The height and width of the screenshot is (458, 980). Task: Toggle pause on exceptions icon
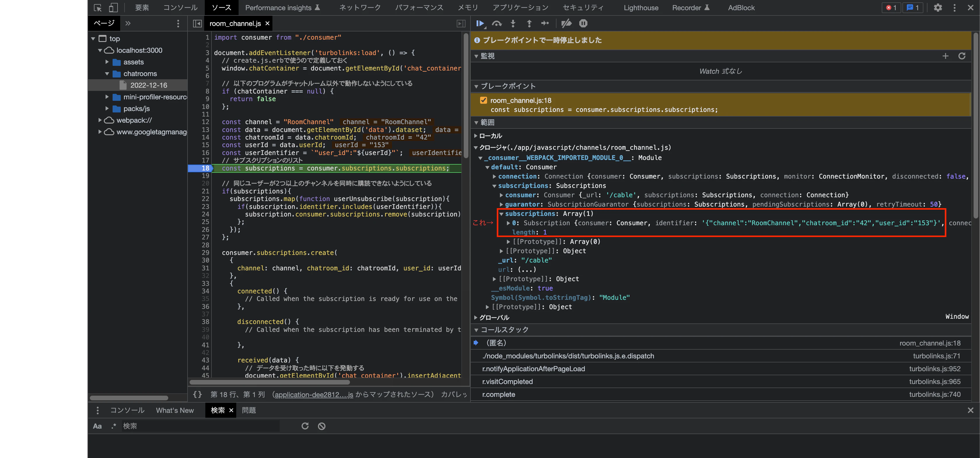tap(583, 24)
